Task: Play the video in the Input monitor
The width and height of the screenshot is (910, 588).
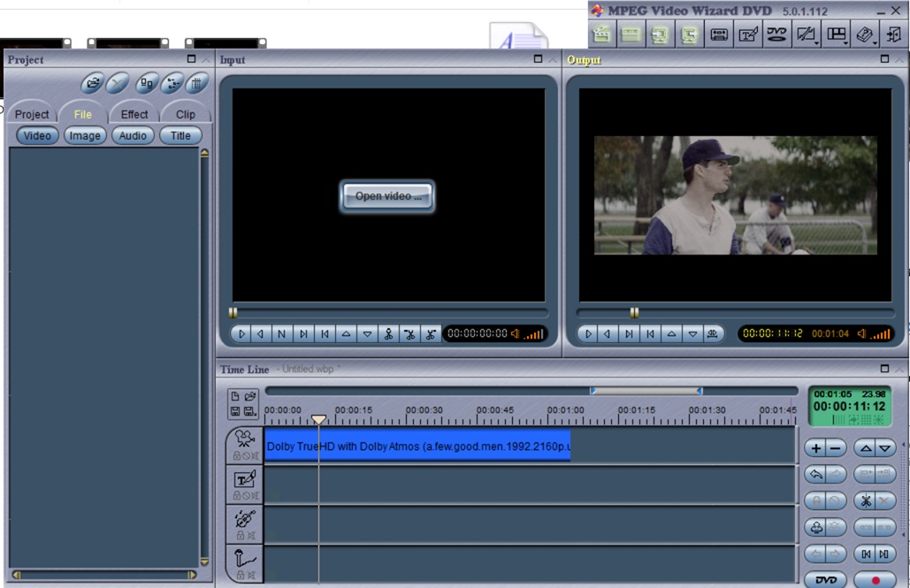Action: click(x=242, y=333)
